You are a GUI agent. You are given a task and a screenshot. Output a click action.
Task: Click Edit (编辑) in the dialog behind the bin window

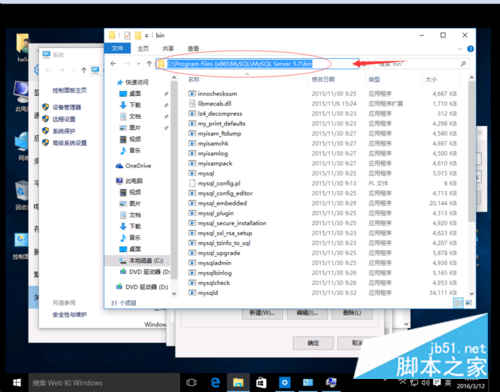tap(307, 313)
